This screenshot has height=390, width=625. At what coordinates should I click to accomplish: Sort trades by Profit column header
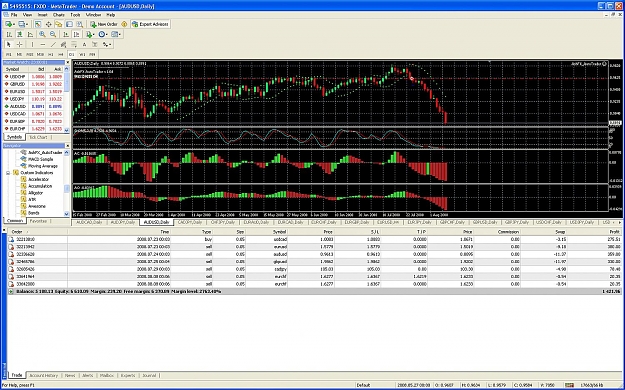(614, 232)
